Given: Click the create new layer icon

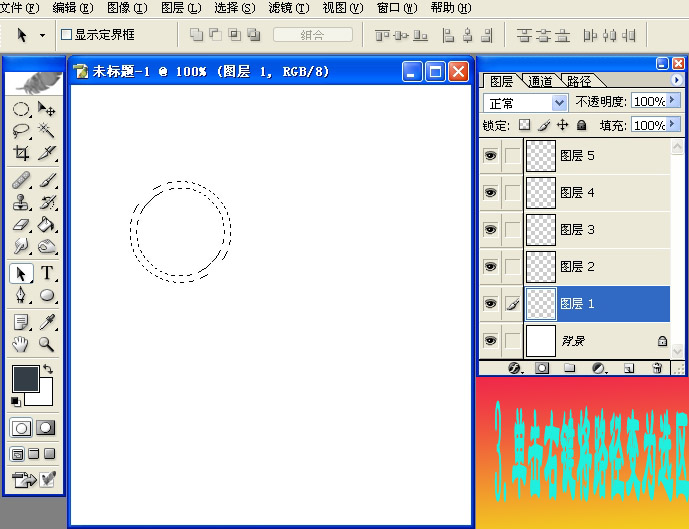Looking at the screenshot, I should (x=629, y=368).
